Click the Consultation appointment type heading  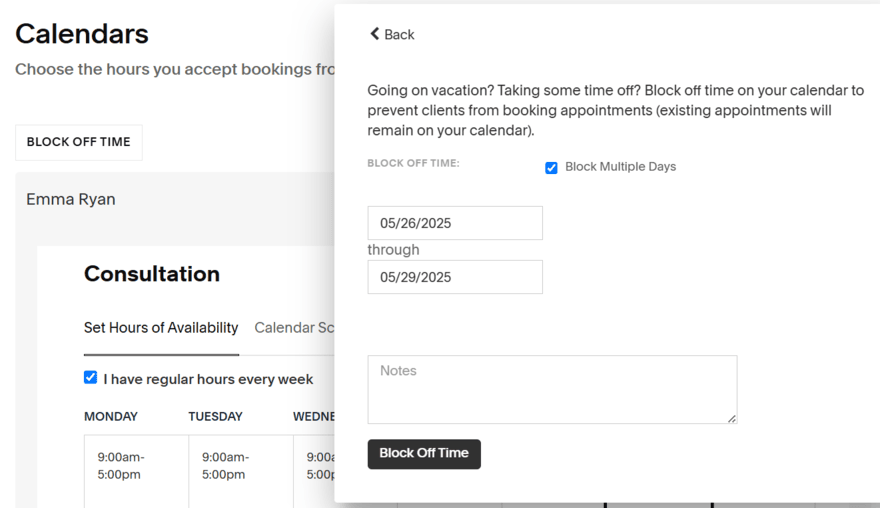(x=152, y=274)
